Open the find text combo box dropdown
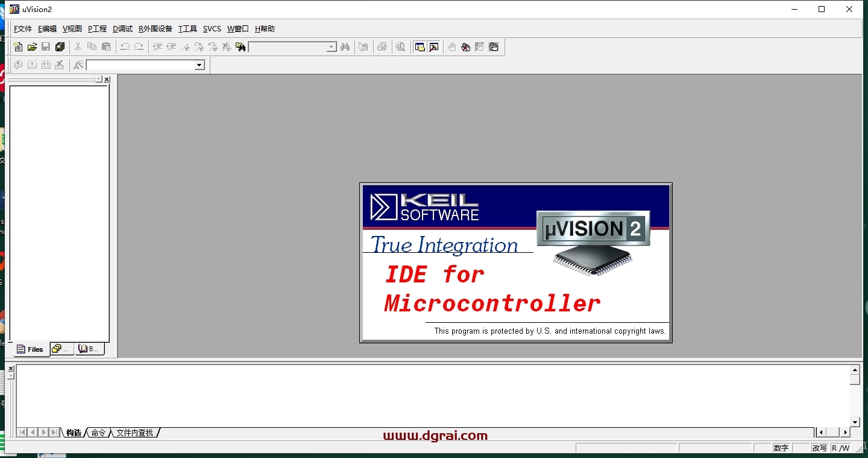Image resolution: width=868 pixels, height=458 pixels. (x=332, y=47)
